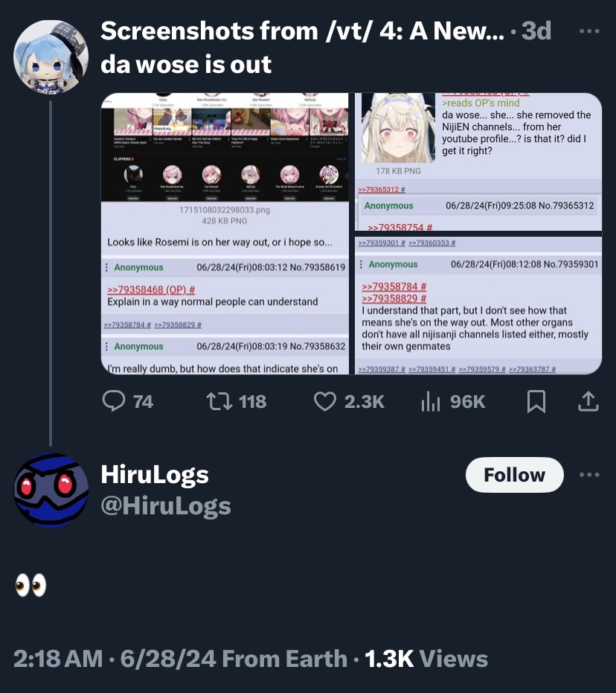This screenshot has width=616, height=693.
Task: Open the HiruLogs display name
Action: [x=155, y=475]
